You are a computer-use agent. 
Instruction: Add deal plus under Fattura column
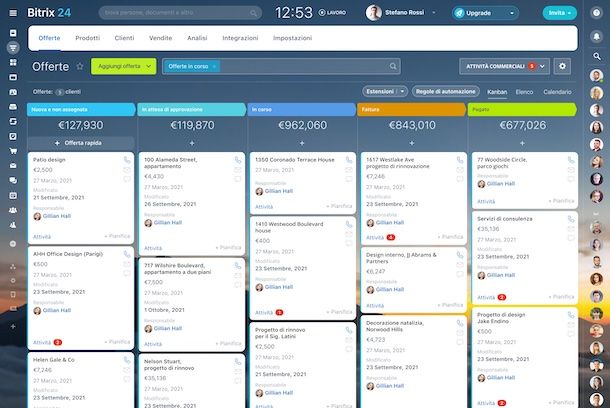(x=412, y=144)
